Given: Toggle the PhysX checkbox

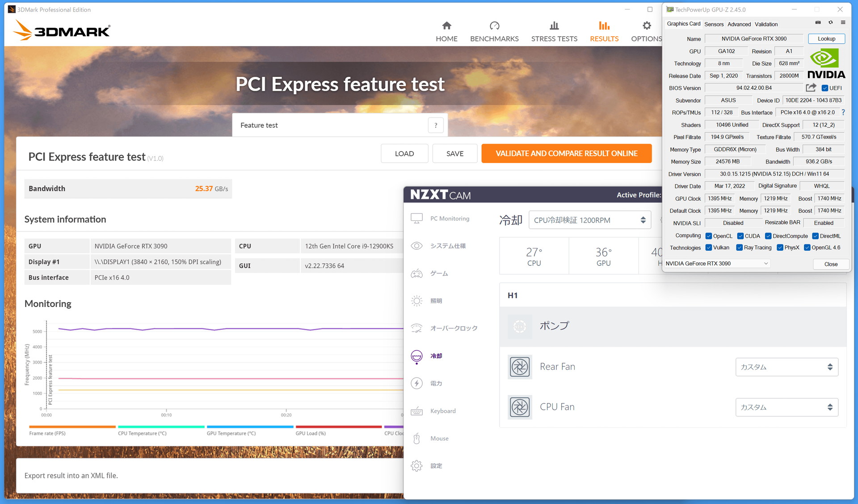Looking at the screenshot, I should click(780, 248).
